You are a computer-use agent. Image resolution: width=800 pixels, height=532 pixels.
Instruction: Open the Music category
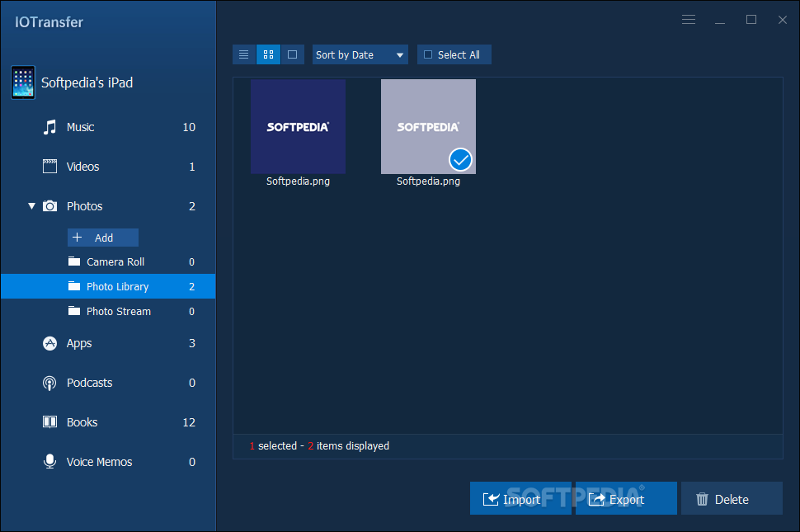tap(108, 127)
